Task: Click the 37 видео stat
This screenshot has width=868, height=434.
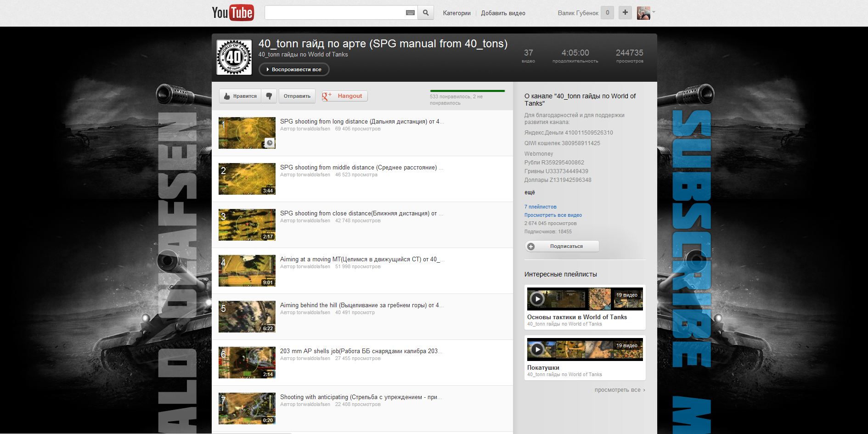Action: (529, 56)
